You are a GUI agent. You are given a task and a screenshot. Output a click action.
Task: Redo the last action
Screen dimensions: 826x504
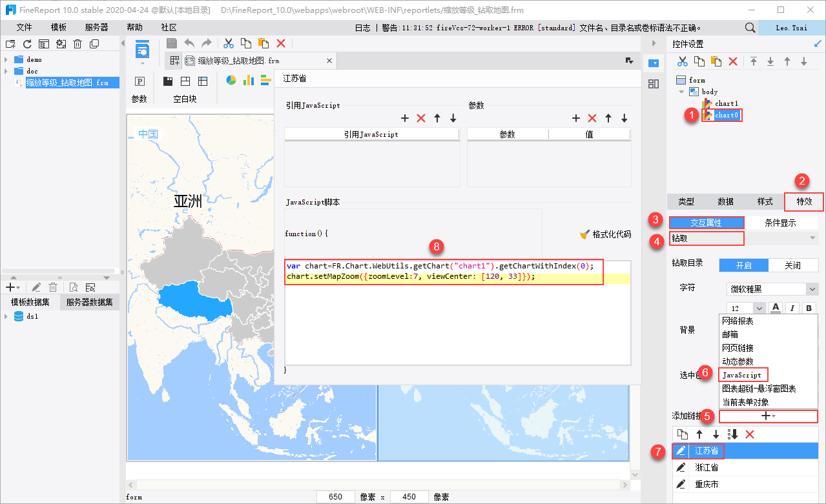(207, 43)
